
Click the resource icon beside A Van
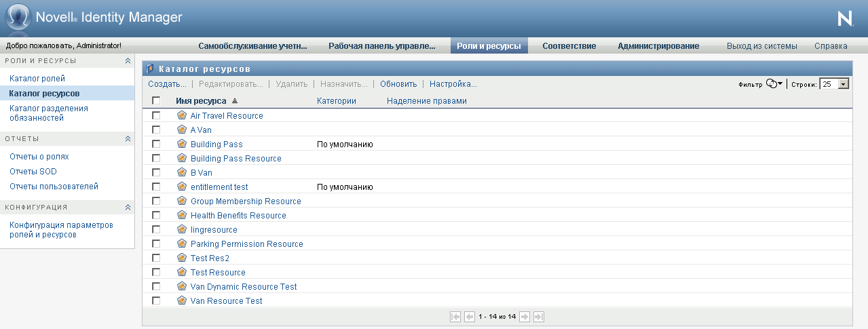[x=181, y=130]
